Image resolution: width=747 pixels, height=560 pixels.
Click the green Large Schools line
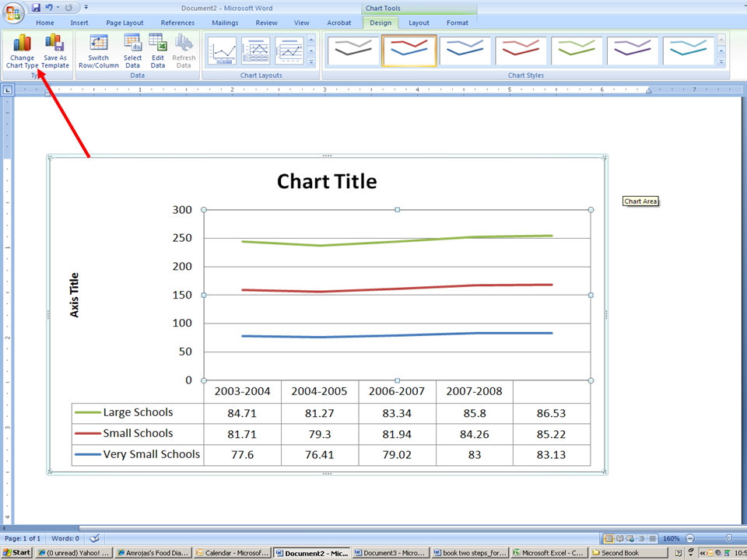pos(397,241)
